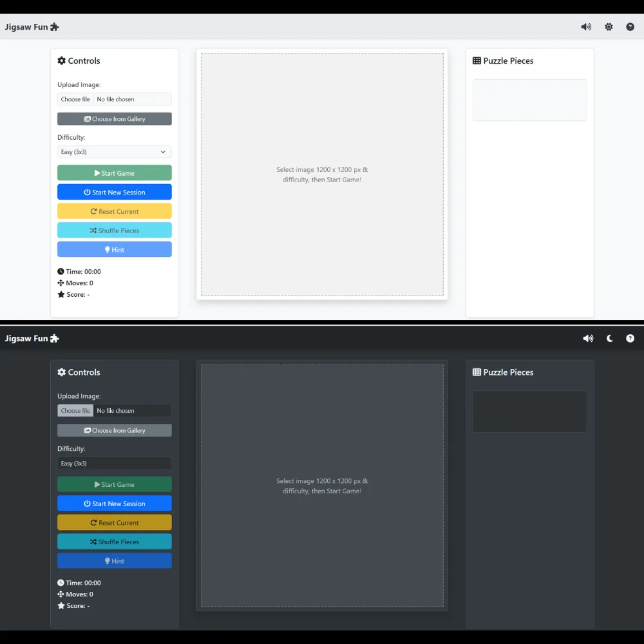Click the gear icon beside dark Controls heading

coord(62,372)
